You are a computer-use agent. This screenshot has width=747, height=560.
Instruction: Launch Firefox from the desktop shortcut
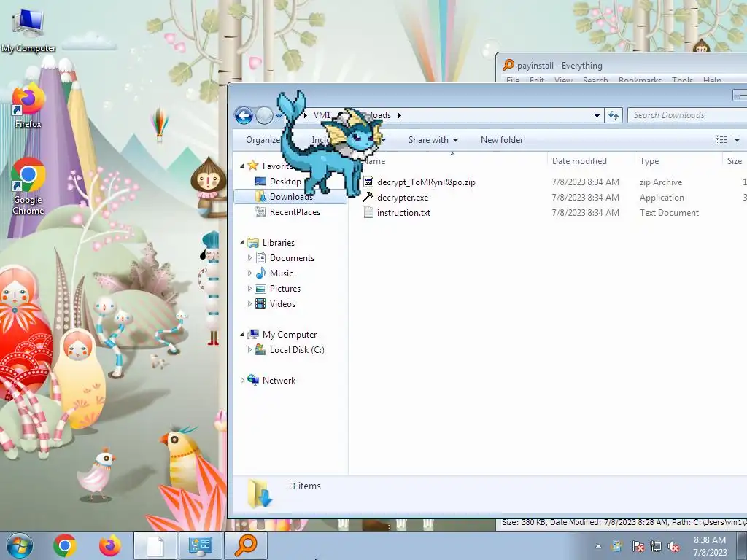click(x=28, y=106)
